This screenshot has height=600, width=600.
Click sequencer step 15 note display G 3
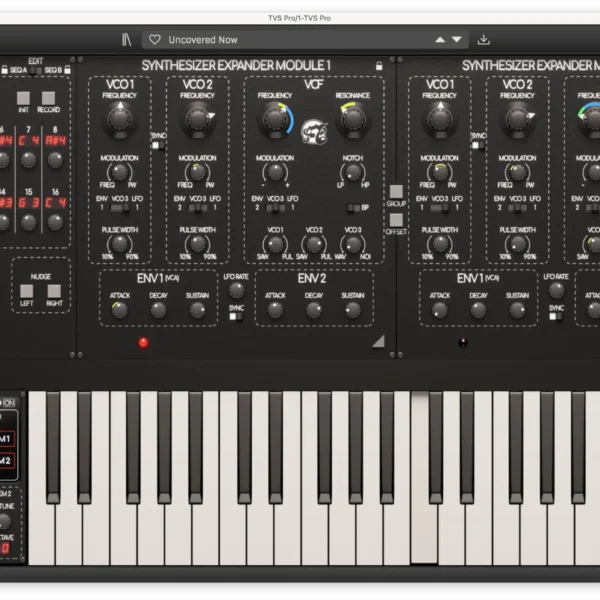click(x=29, y=203)
